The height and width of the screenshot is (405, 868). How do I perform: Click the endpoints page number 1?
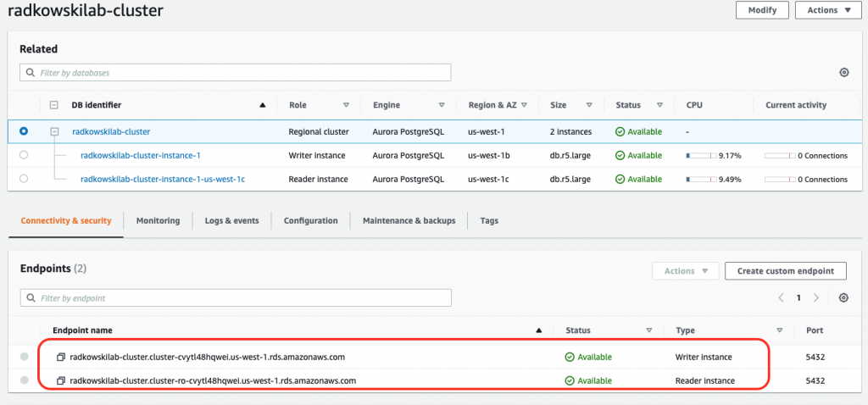point(798,297)
